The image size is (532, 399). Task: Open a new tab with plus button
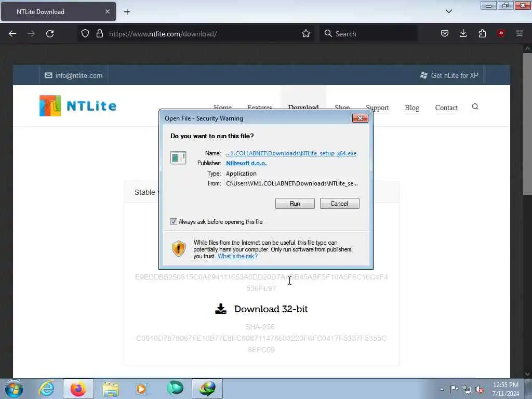[x=127, y=12]
